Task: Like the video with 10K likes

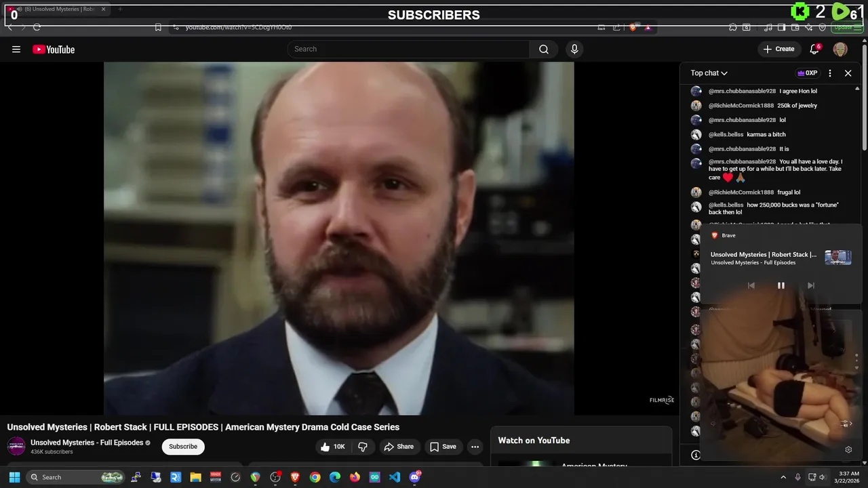Action: pyautogui.click(x=333, y=447)
